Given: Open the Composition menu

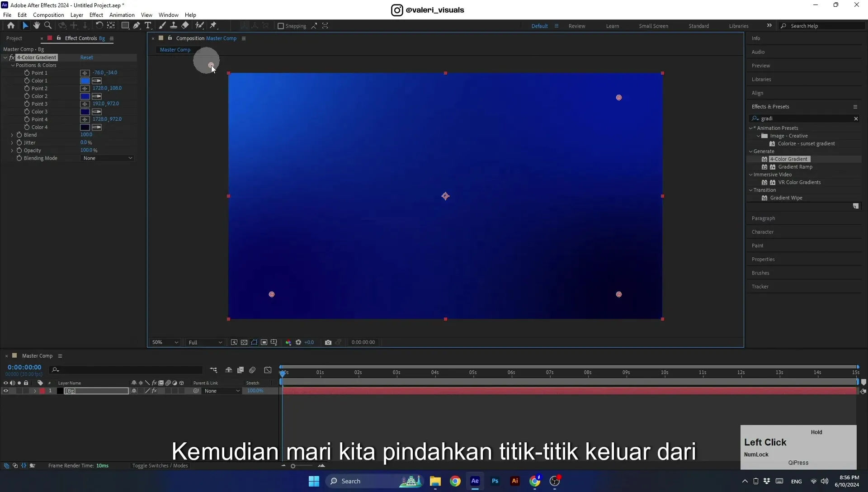Looking at the screenshot, I should pyautogui.click(x=48, y=15).
